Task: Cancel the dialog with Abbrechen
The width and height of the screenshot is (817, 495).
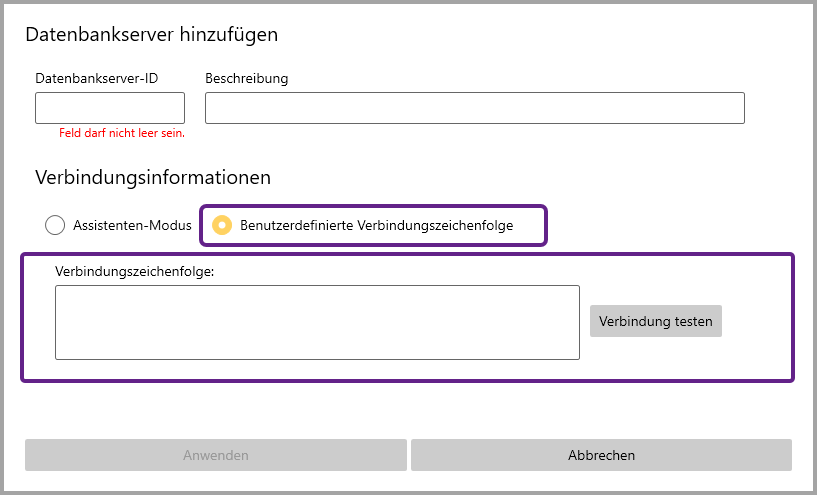Action: pos(601,455)
